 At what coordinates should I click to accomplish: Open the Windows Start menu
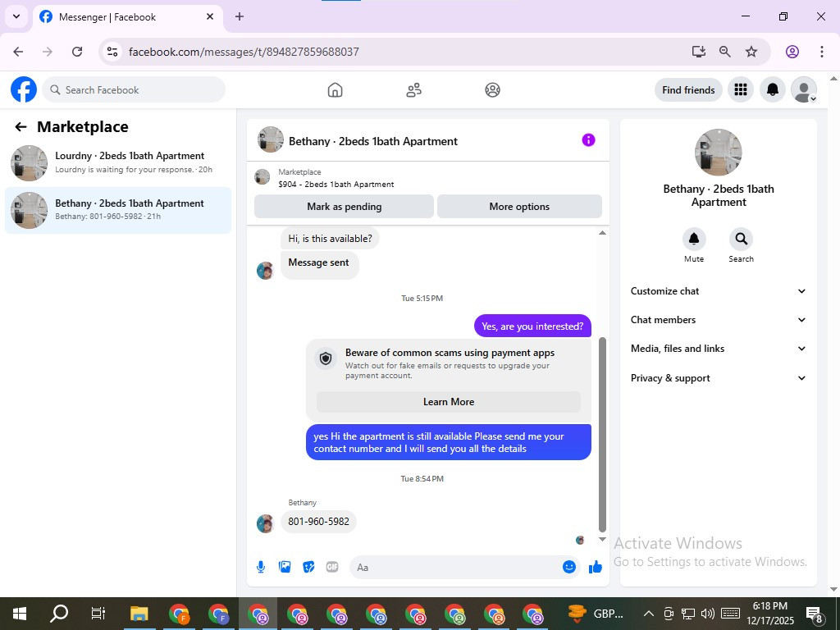tap(20, 614)
